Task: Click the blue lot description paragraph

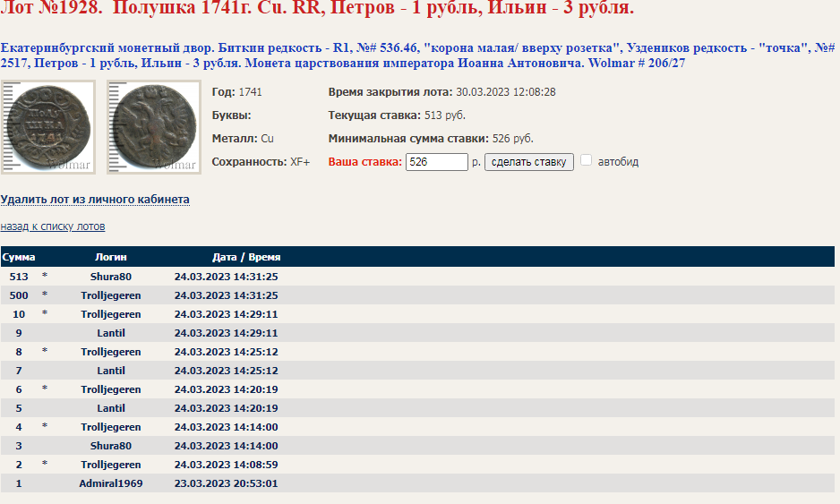Action: pyautogui.click(x=418, y=56)
